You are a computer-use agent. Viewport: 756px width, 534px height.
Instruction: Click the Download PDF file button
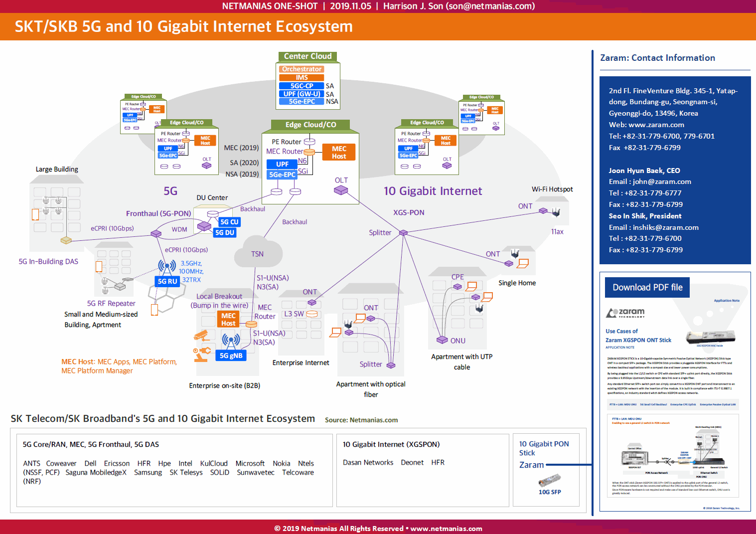click(647, 288)
